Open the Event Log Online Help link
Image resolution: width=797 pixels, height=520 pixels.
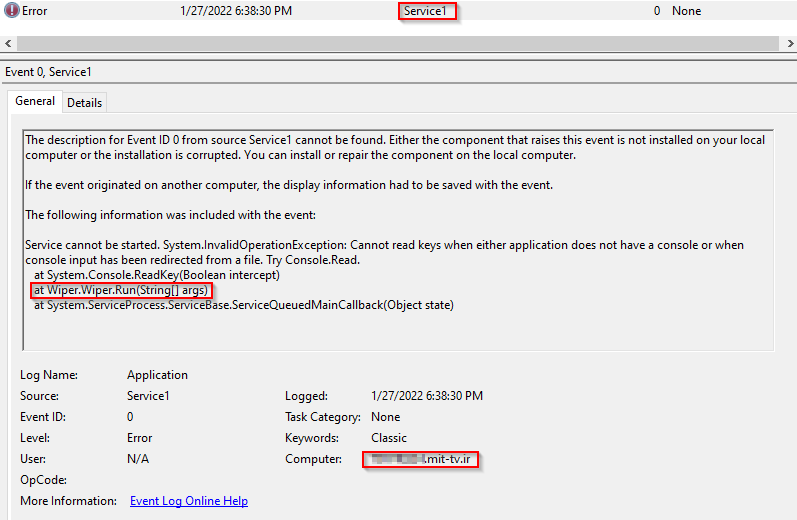(x=188, y=501)
